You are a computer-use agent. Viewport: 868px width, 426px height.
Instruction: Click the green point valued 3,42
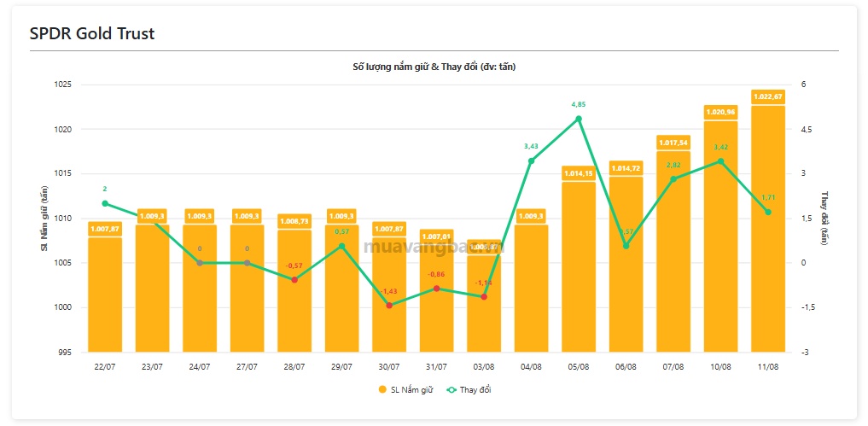[720, 161]
